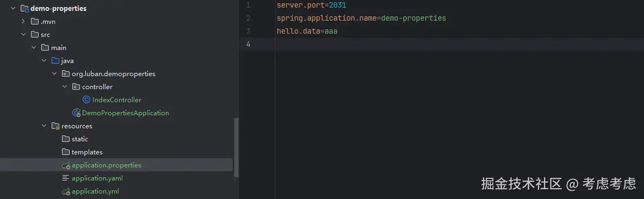
Task: Open the DemoPropertiesApplication class
Action: [126, 113]
